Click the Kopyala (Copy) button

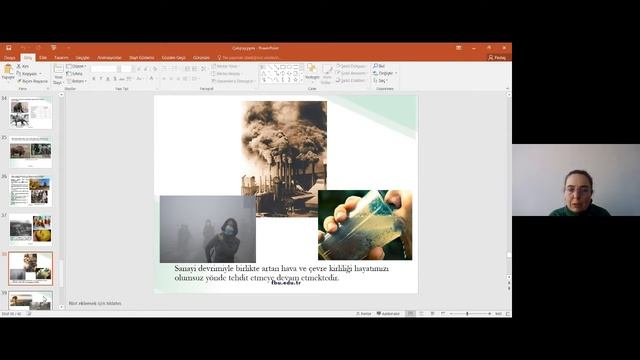coord(27,74)
